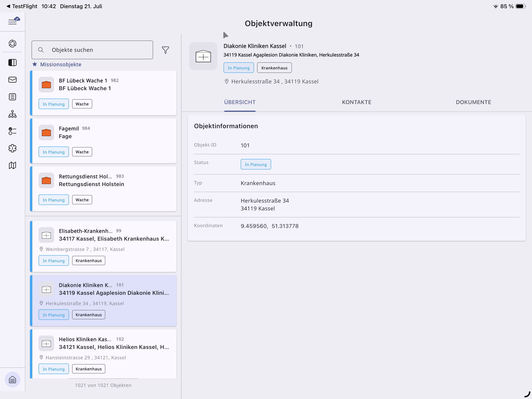Viewport: 532px width, 399px height.
Task: Select the Helios Kliniken Kassel 102 card
Action: (x=103, y=354)
